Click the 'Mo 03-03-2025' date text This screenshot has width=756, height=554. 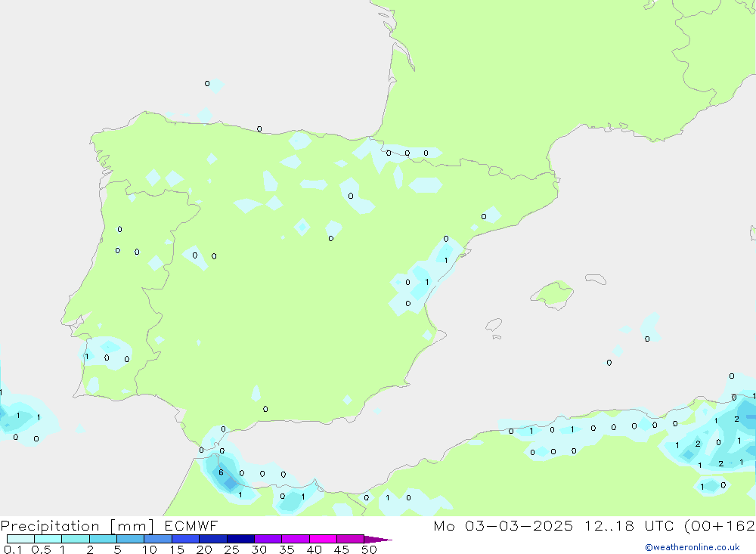coord(503,525)
